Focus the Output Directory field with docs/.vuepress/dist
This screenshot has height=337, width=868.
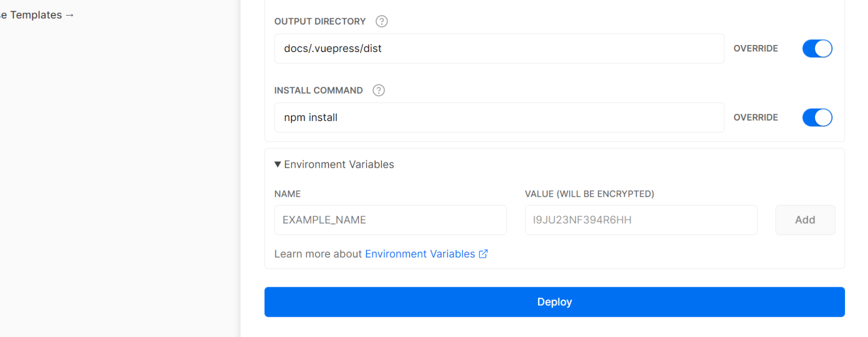(x=498, y=49)
